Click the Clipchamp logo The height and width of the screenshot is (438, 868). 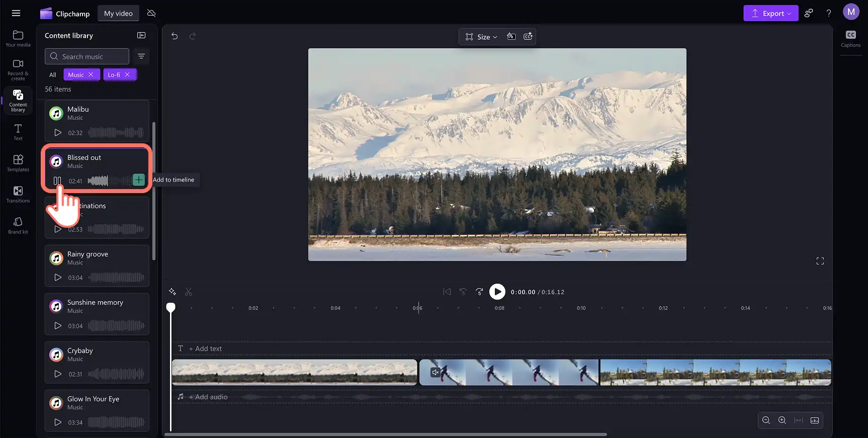(65, 14)
